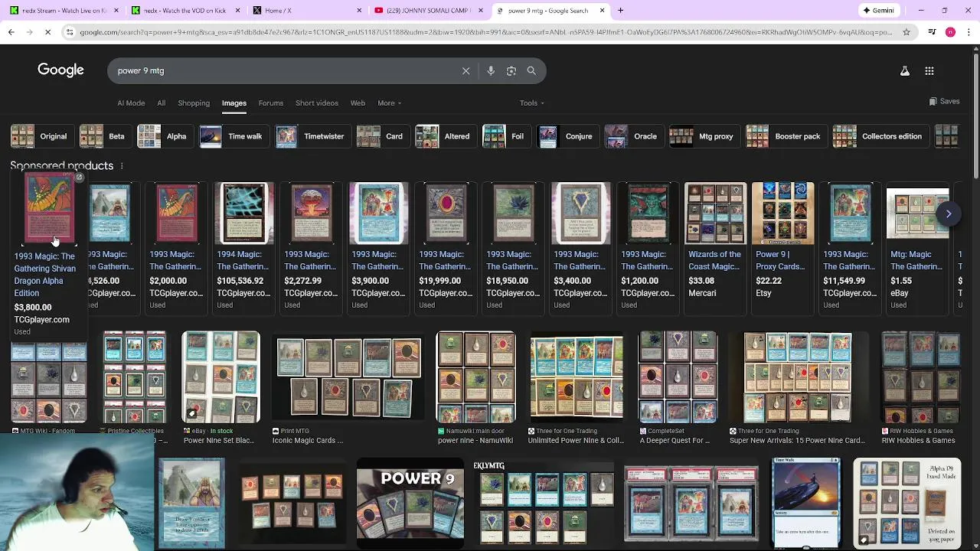Open the browser media control icon
The height and width of the screenshot is (551, 980).
coord(932,32)
